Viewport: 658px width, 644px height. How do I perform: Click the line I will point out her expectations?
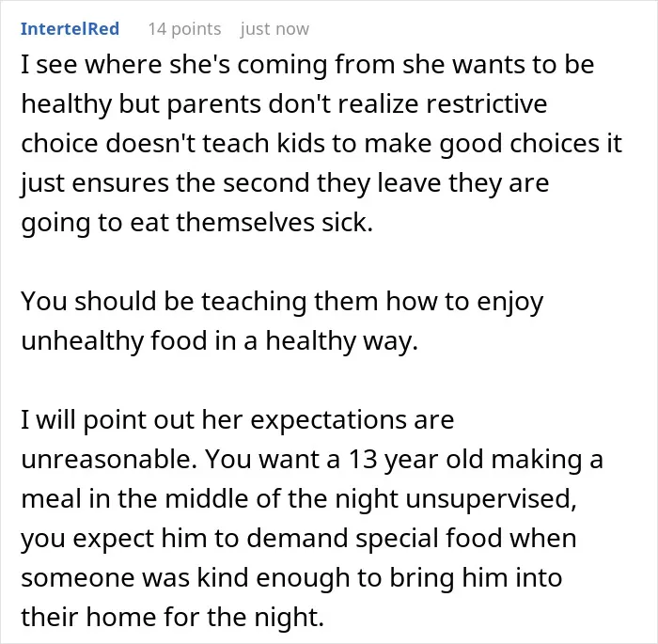(x=238, y=420)
